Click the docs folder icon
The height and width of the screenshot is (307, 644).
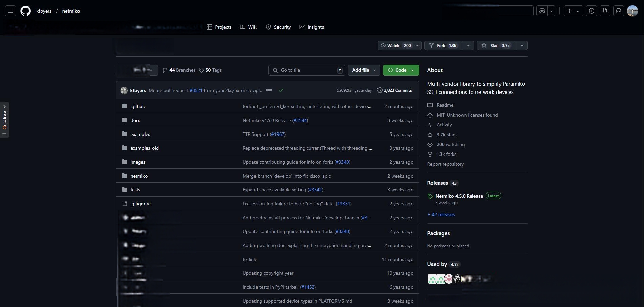click(x=125, y=120)
